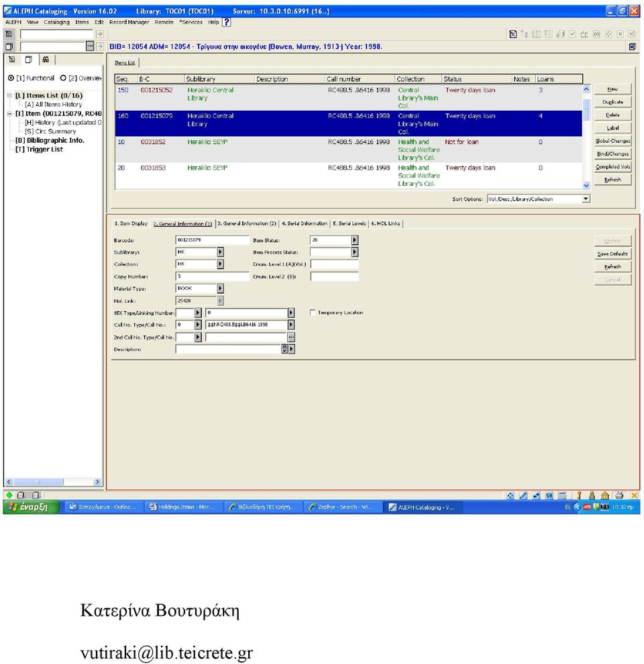644x664 pixels.
Task: Open the Item Process Status dropdown arrow
Action: [355, 252]
